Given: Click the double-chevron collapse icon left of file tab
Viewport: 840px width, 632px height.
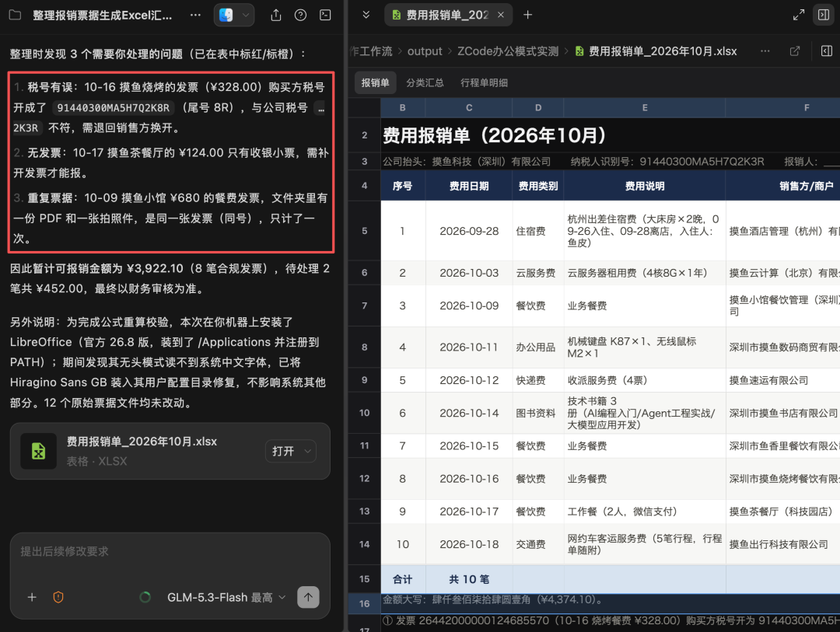Looking at the screenshot, I should [x=366, y=15].
